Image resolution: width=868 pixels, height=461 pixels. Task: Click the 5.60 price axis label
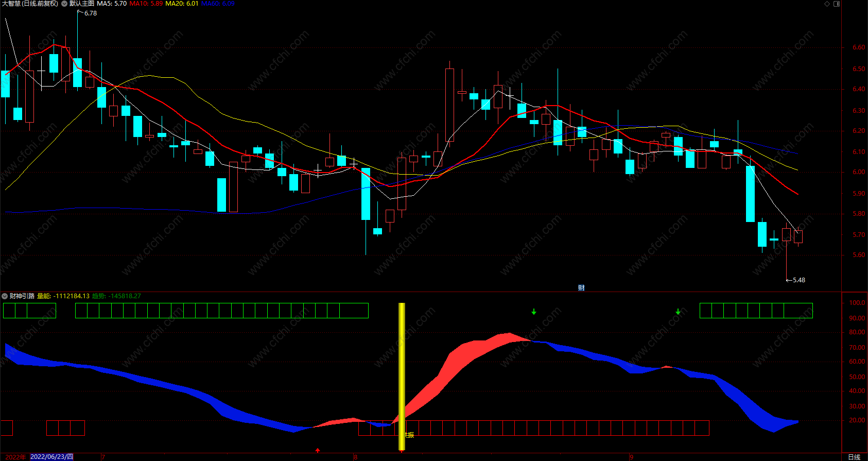pos(858,255)
